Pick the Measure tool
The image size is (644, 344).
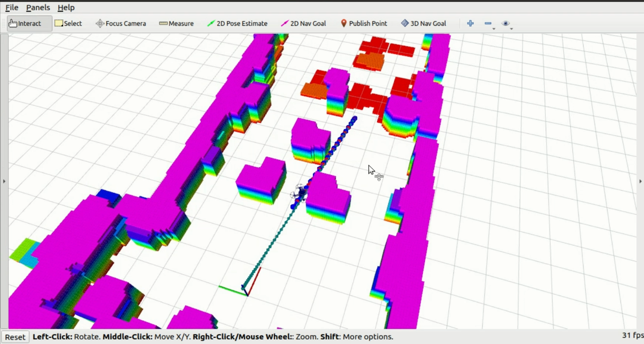click(x=176, y=24)
